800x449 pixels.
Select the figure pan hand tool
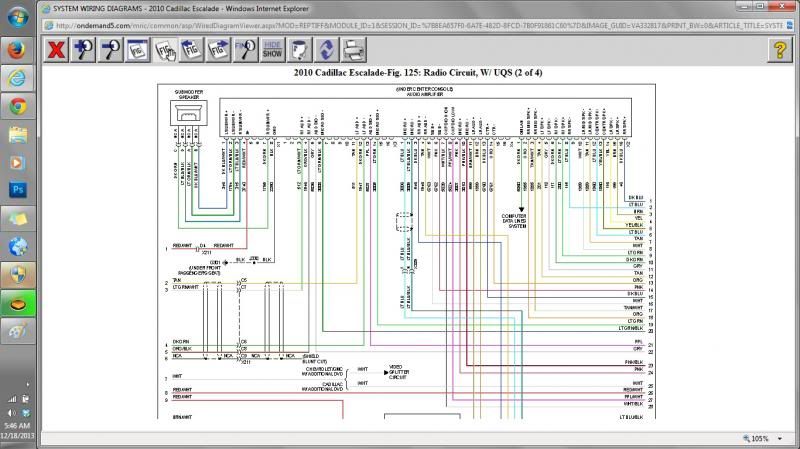pyautogui.click(x=165, y=50)
